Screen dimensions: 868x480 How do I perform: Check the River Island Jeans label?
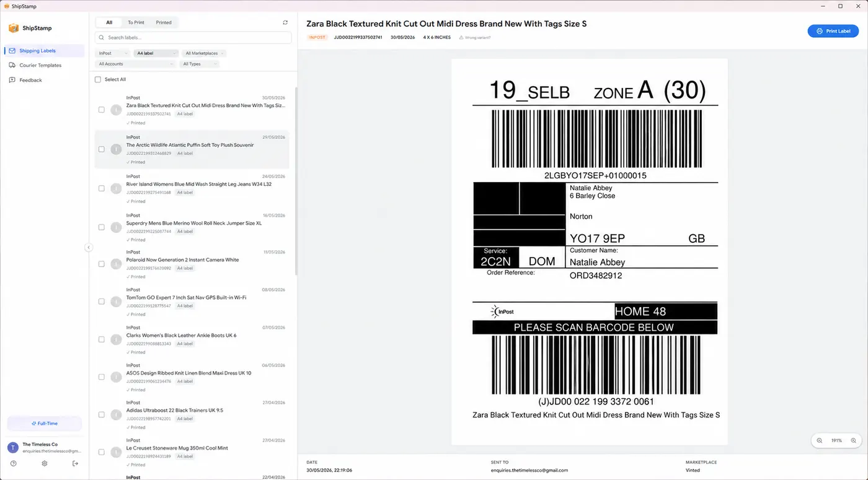tap(102, 188)
